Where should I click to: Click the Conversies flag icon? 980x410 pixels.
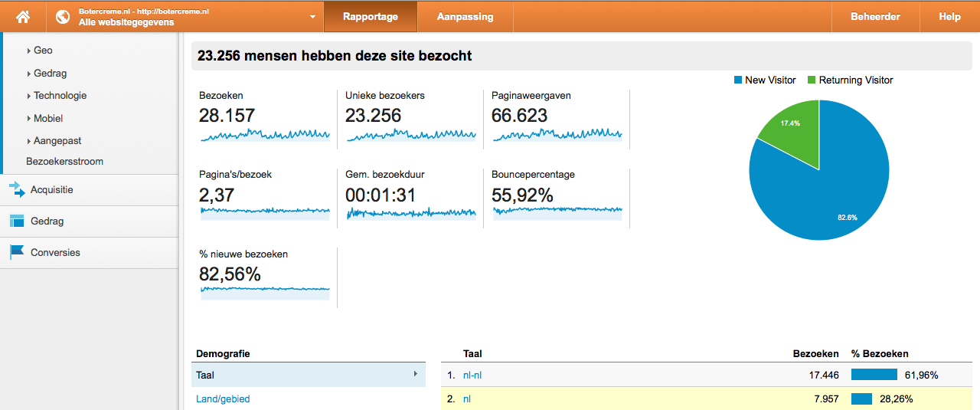(17, 252)
